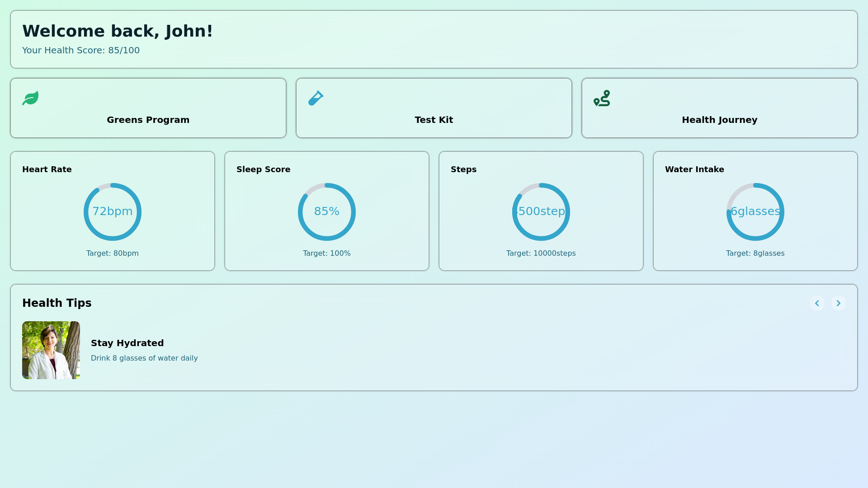The height and width of the screenshot is (488, 868).
Task: Click the previous arrow in Health Tips
Action: pyautogui.click(x=817, y=303)
